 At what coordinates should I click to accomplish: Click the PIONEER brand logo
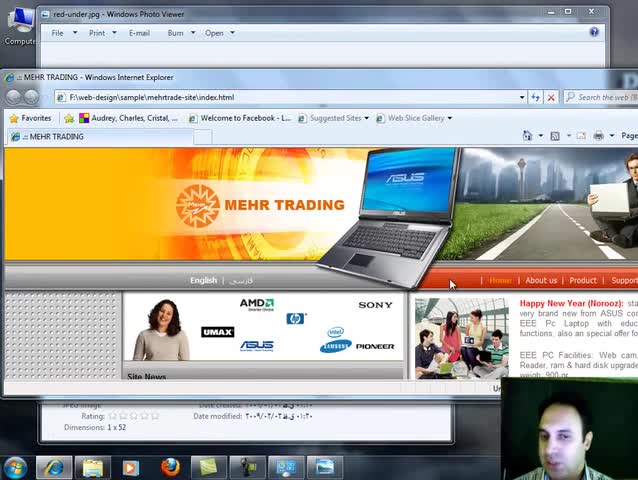[375, 346]
